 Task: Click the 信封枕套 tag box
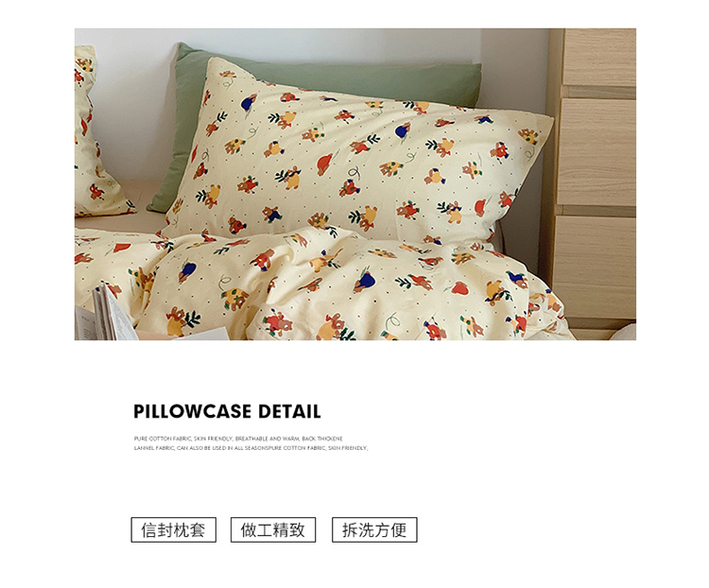point(174,529)
